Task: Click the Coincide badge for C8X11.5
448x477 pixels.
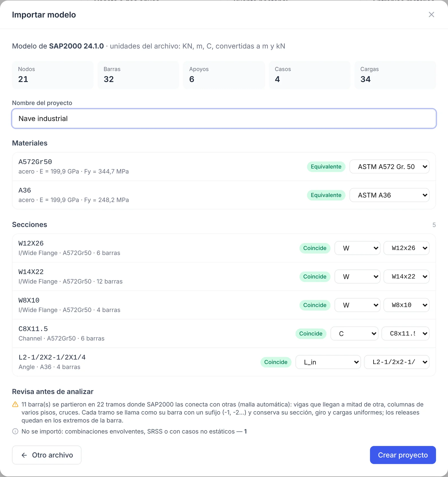Action: (311, 334)
